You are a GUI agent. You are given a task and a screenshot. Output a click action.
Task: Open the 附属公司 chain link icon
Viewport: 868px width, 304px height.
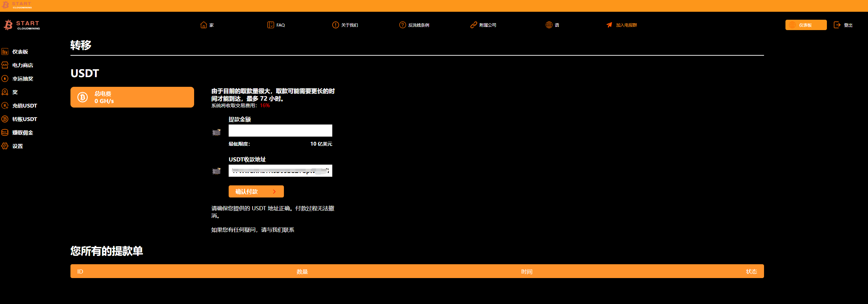click(474, 25)
